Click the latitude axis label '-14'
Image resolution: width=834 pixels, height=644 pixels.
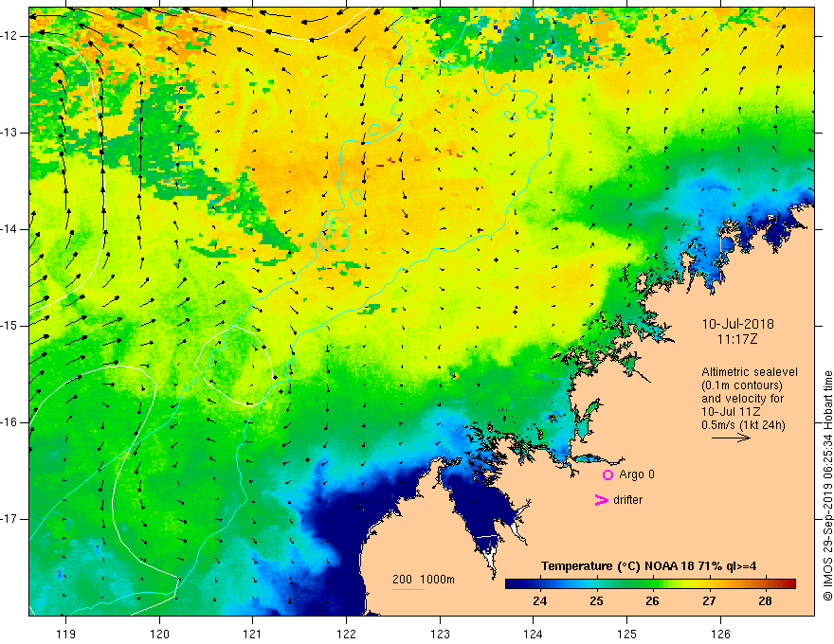[9, 229]
